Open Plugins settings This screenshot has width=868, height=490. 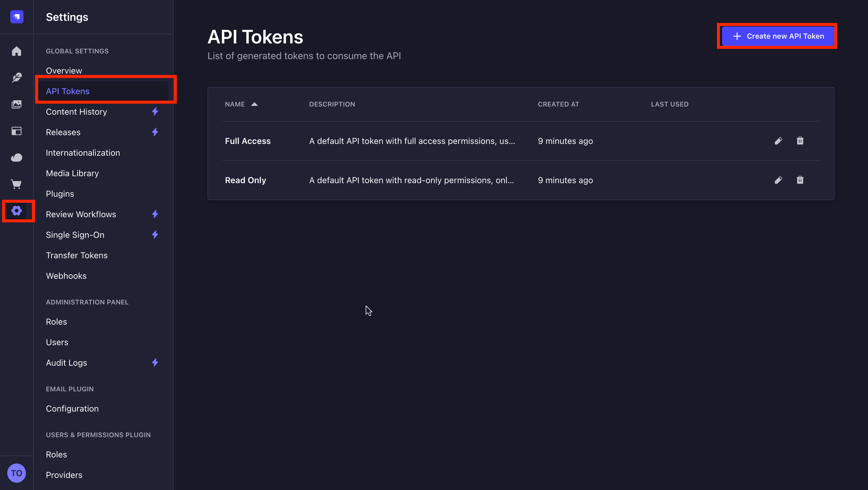pos(60,194)
